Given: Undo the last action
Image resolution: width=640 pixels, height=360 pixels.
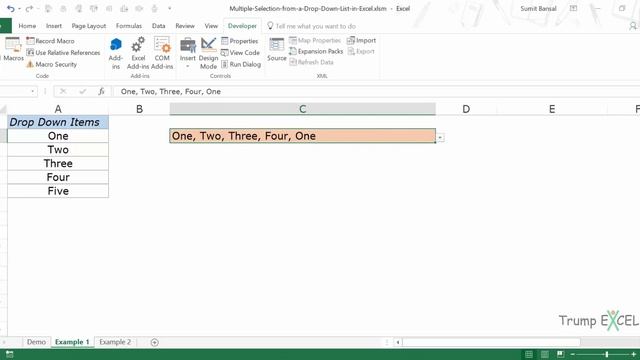Looking at the screenshot, I should coord(11,9).
